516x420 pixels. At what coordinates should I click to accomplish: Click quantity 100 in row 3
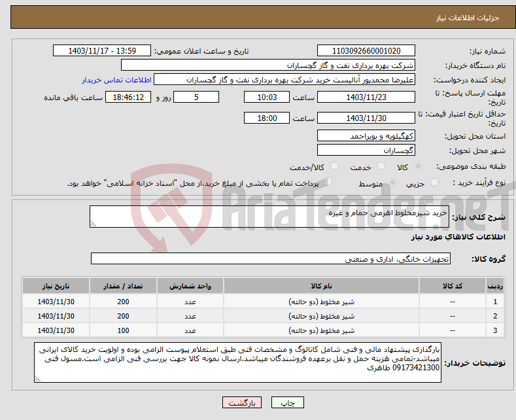click(123, 330)
